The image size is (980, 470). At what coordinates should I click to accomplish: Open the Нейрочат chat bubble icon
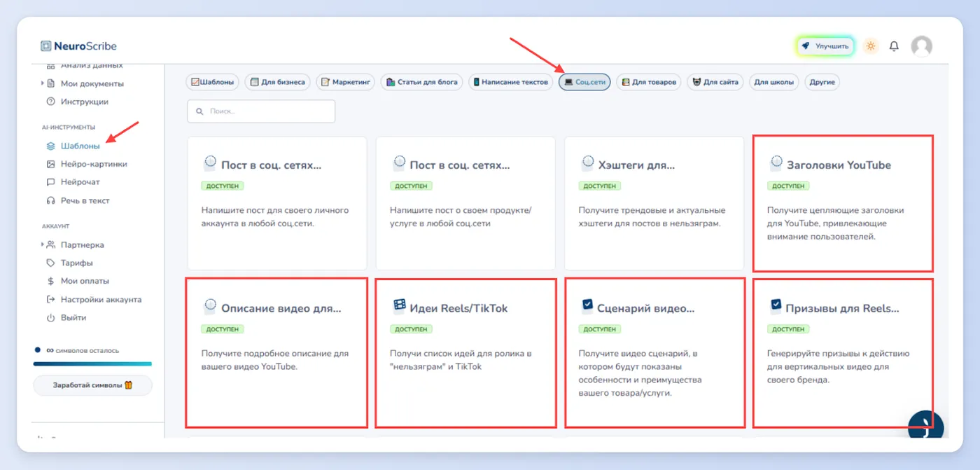point(50,182)
